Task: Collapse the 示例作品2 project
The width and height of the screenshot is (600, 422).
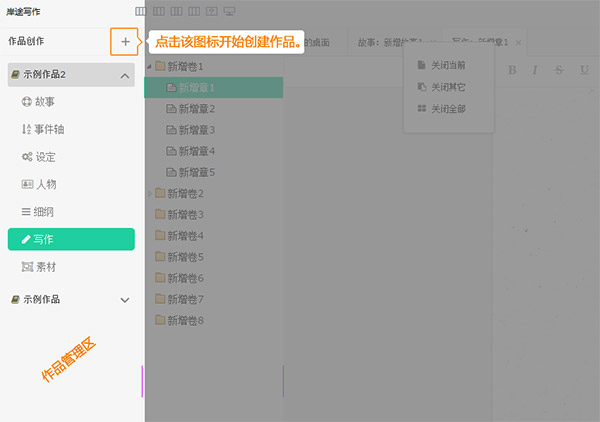Action: coord(125,76)
